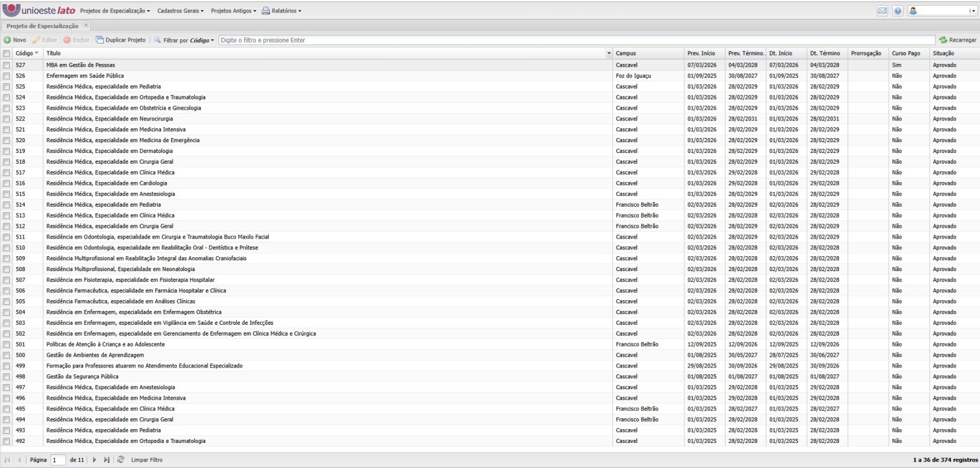Open the Cadastros Gerais menu
Viewport: 980px width, 468px height.
click(180, 11)
